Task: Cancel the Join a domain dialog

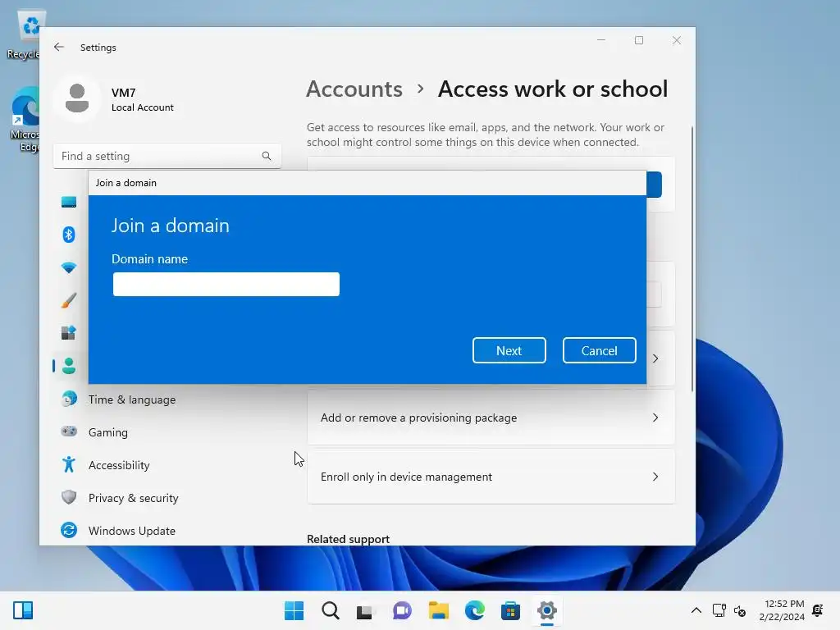Action: click(x=599, y=350)
